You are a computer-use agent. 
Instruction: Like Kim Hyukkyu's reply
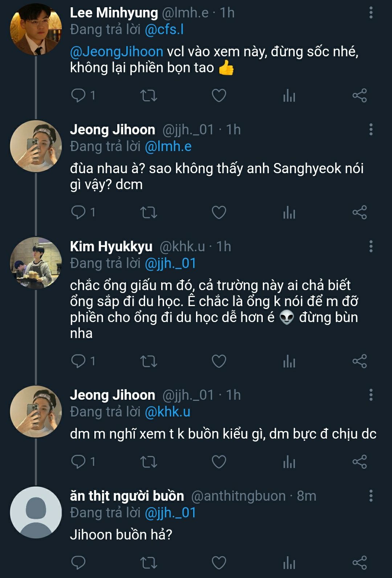click(x=219, y=361)
